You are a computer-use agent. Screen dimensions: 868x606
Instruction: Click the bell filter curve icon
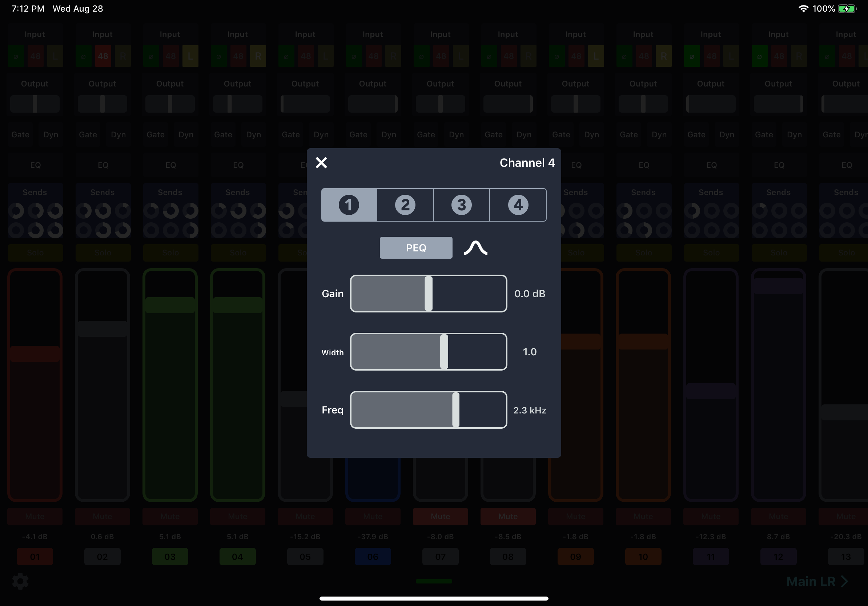pyautogui.click(x=475, y=248)
